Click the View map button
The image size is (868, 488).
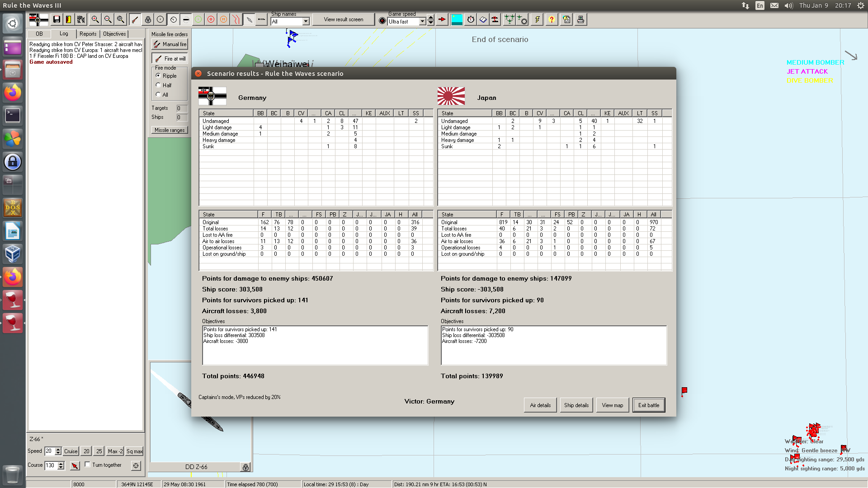(613, 405)
